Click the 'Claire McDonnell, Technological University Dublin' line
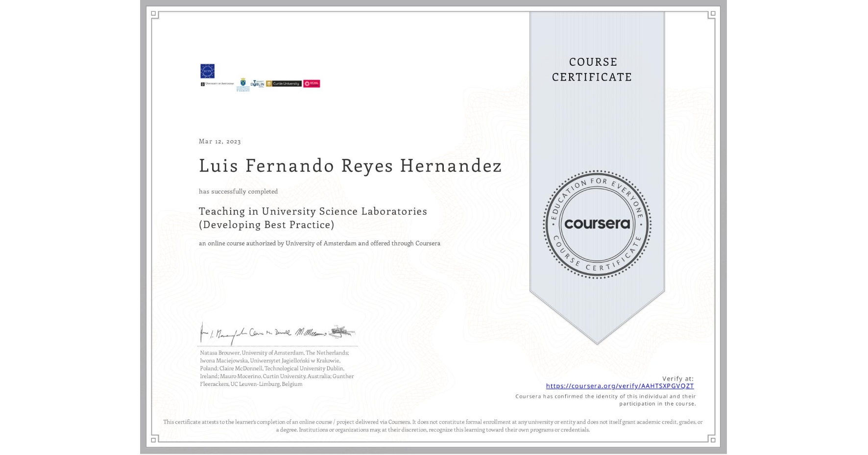The image size is (868, 455). pos(272,368)
